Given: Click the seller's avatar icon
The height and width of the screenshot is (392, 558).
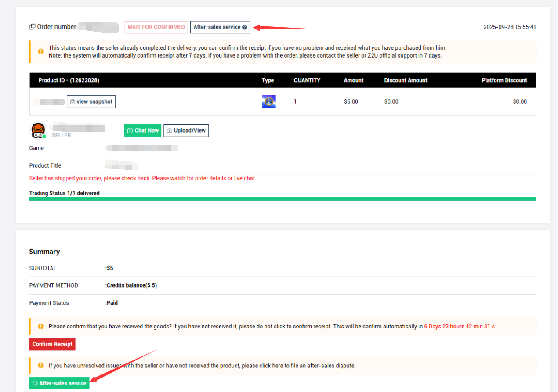Looking at the screenshot, I should (x=38, y=130).
